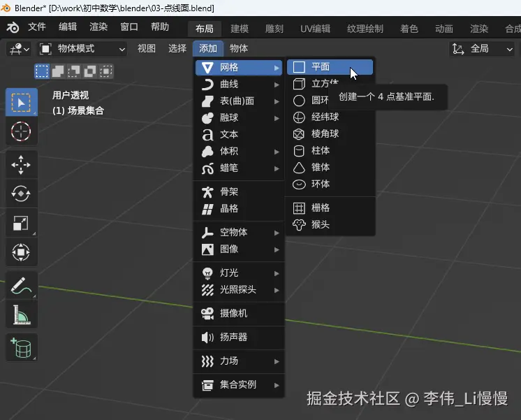Screen dimensions: 521x420
Task: Select the measure ruler tool
Action: tap(21, 314)
